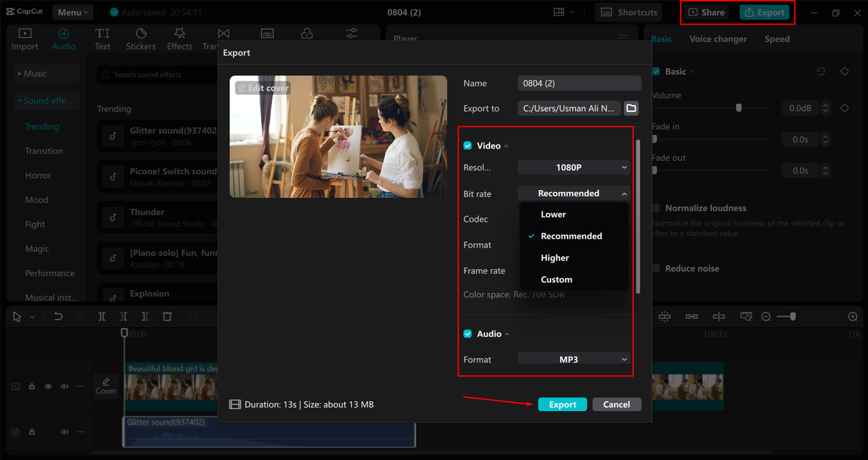The image size is (868, 460).
Task: Click the Delete right trim icon
Action: coord(145,317)
